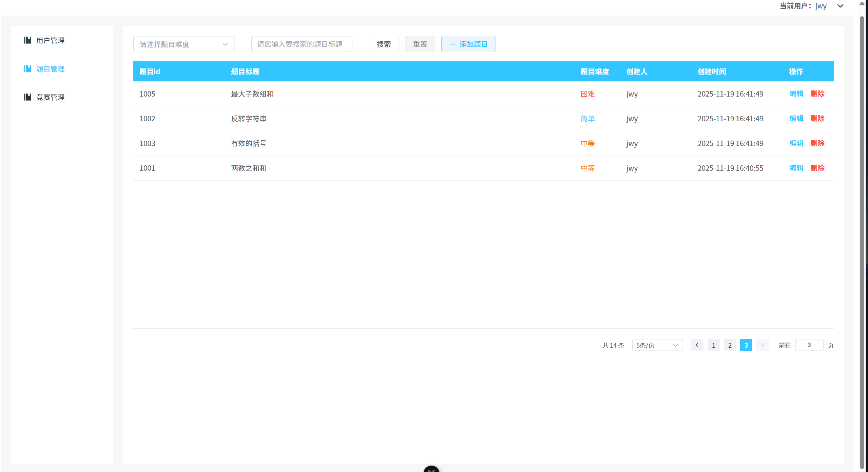The image size is (868, 472).
Task: Click the 重置 reset button
Action: pyautogui.click(x=420, y=44)
